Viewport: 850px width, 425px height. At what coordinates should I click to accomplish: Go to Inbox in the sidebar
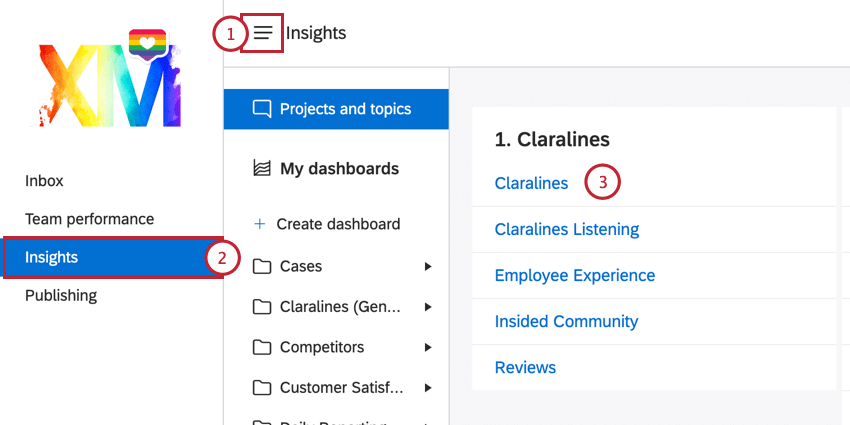(x=44, y=181)
